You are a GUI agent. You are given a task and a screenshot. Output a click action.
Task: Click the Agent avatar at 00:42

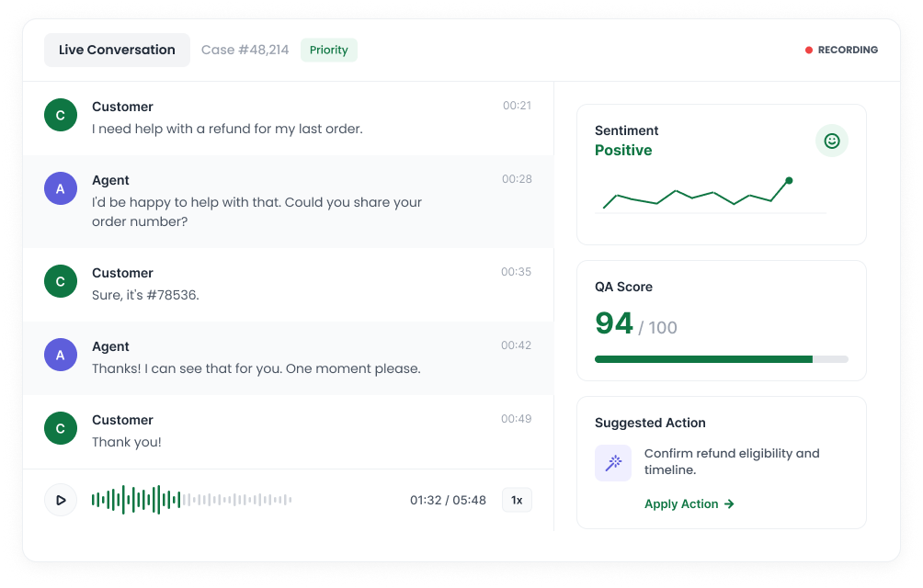coord(61,355)
